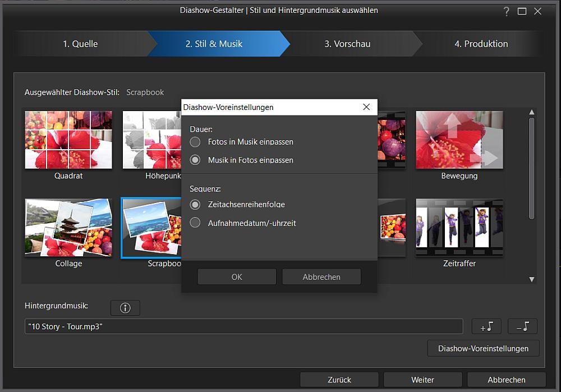Viewport: 561px width, 392px height.
Task: Close the Diashow-Voreinstellungen dialog with X
Action: [x=366, y=107]
